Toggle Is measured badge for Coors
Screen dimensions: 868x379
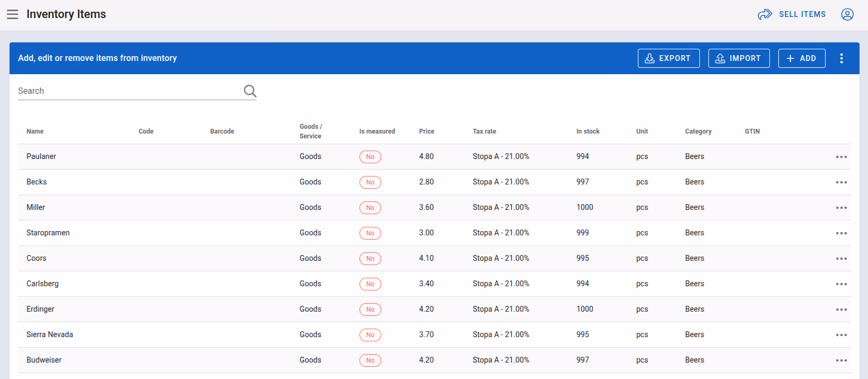tap(370, 259)
